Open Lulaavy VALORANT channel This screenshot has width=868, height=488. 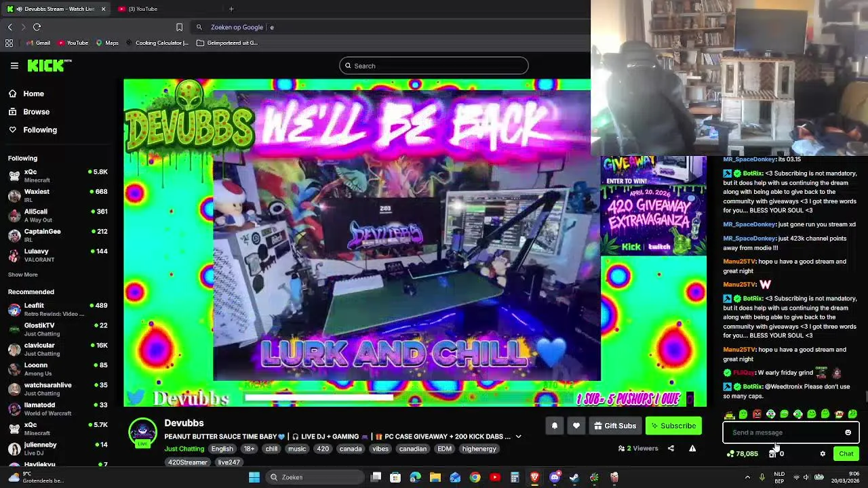58,255
